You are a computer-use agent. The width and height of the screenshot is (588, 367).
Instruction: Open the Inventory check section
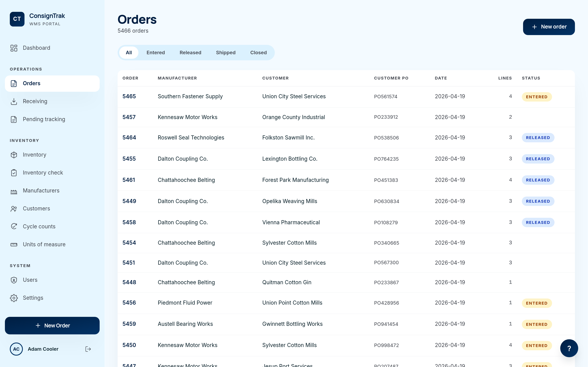(43, 172)
